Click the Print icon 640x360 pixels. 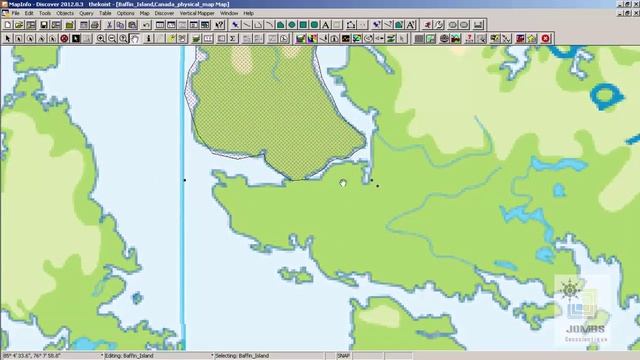point(95,25)
